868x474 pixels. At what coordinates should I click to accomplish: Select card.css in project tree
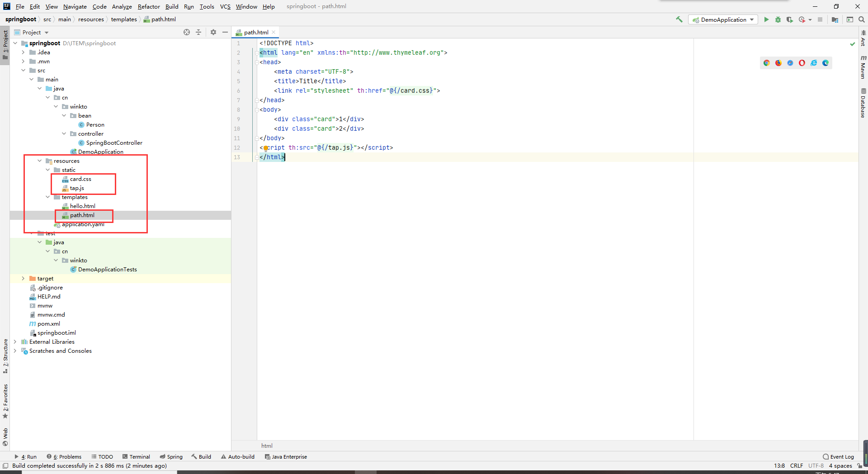[80, 179]
